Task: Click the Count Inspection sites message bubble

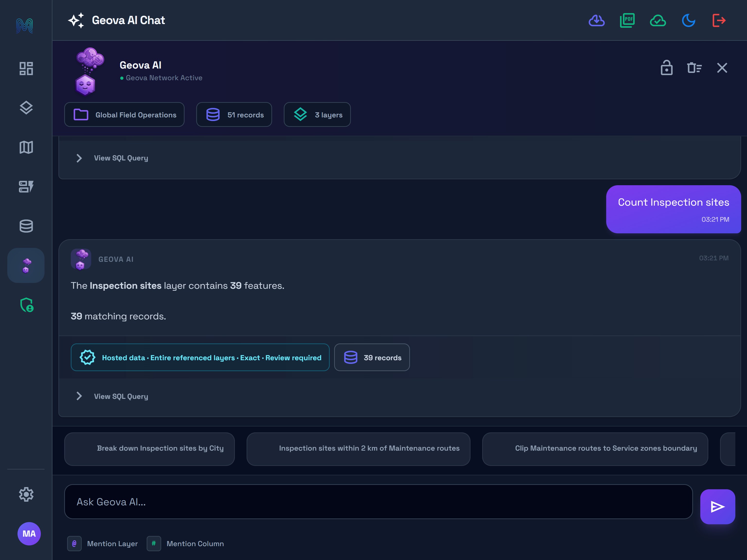Action: [x=673, y=209]
